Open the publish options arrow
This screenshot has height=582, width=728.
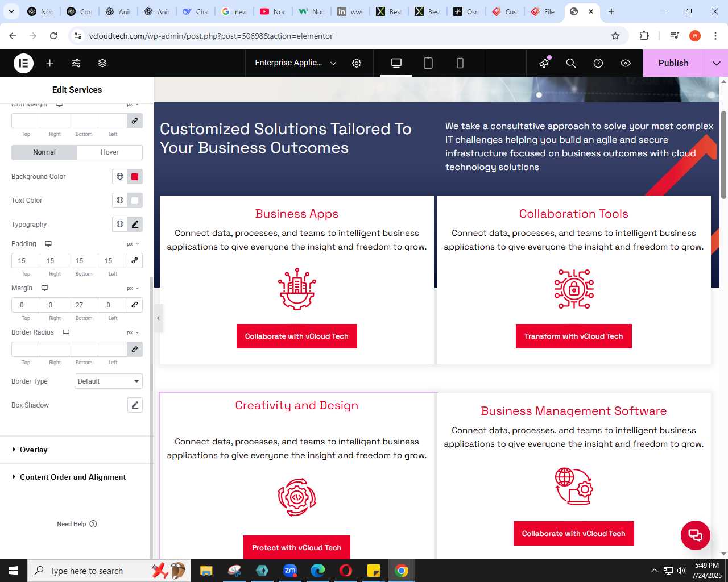pos(717,63)
